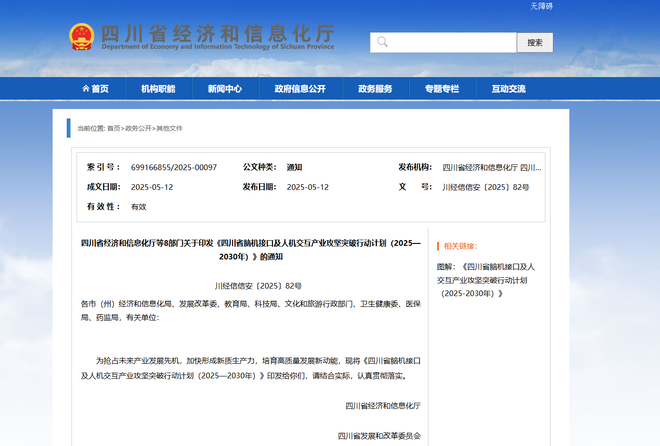Open the 图解 related article link

486,280
